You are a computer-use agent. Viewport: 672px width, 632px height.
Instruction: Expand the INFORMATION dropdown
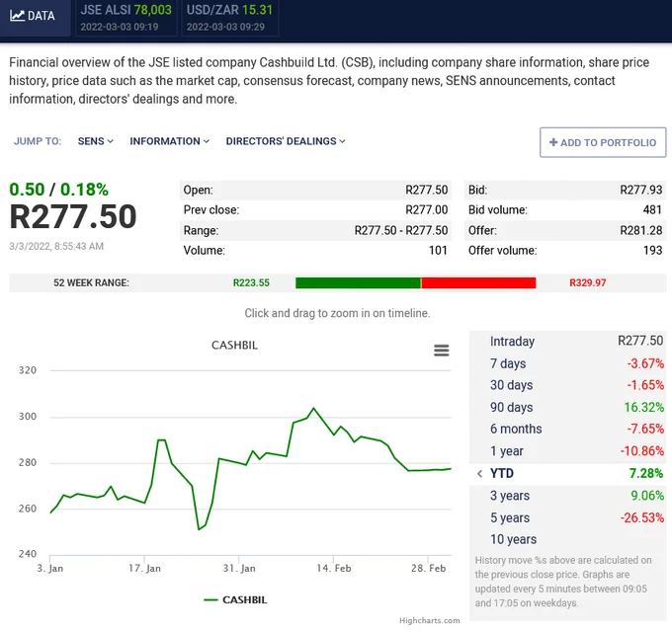(x=169, y=141)
